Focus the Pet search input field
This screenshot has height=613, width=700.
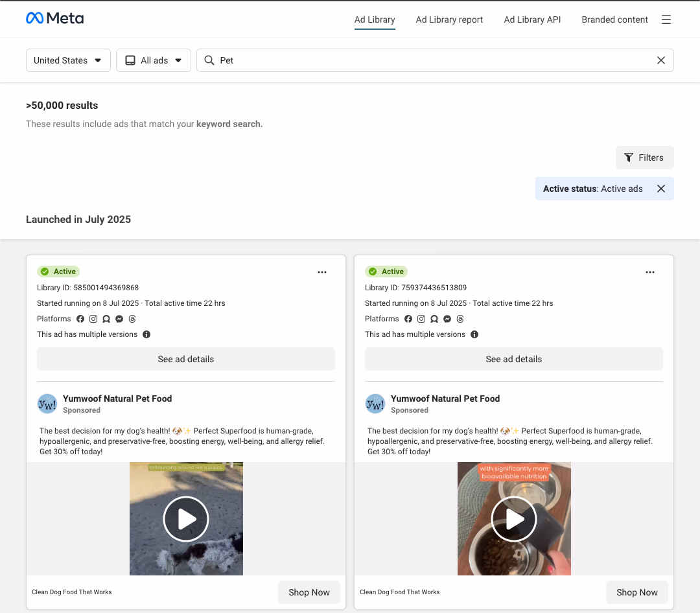(436, 60)
